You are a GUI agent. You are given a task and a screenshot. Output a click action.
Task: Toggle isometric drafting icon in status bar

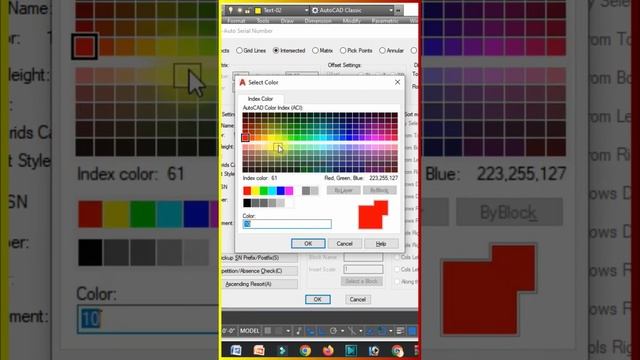(x=352, y=331)
